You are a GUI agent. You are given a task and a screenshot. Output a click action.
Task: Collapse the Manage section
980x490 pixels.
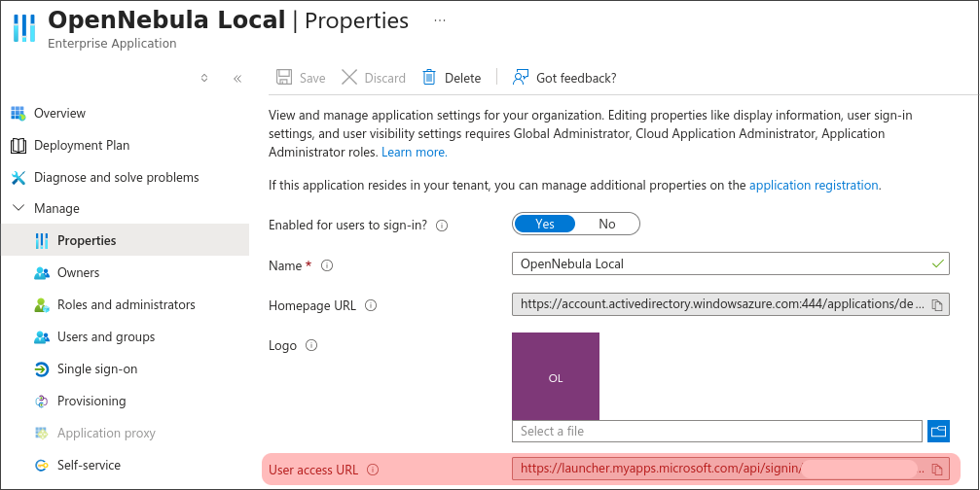(x=18, y=208)
